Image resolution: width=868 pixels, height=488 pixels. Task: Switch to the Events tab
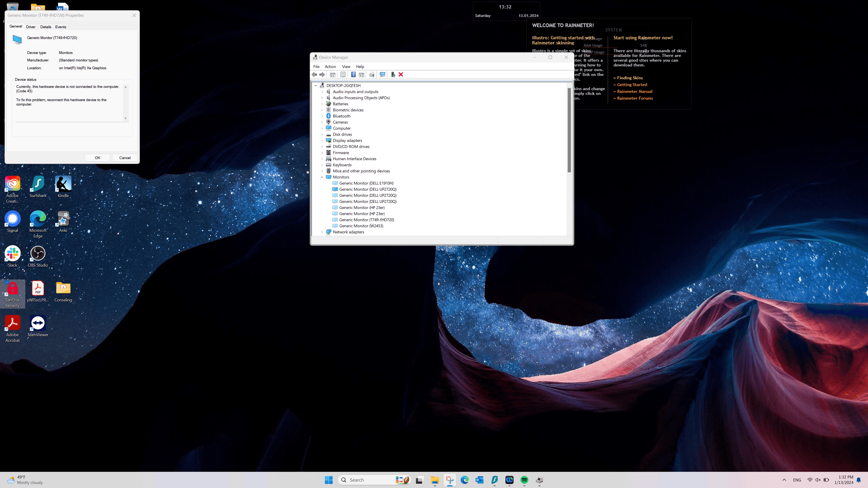pyautogui.click(x=61, y=27)
